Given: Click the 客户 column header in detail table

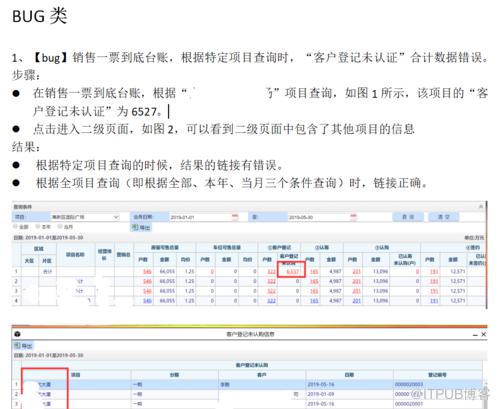Looking at the screenshot, I should (x=262, y=375).
